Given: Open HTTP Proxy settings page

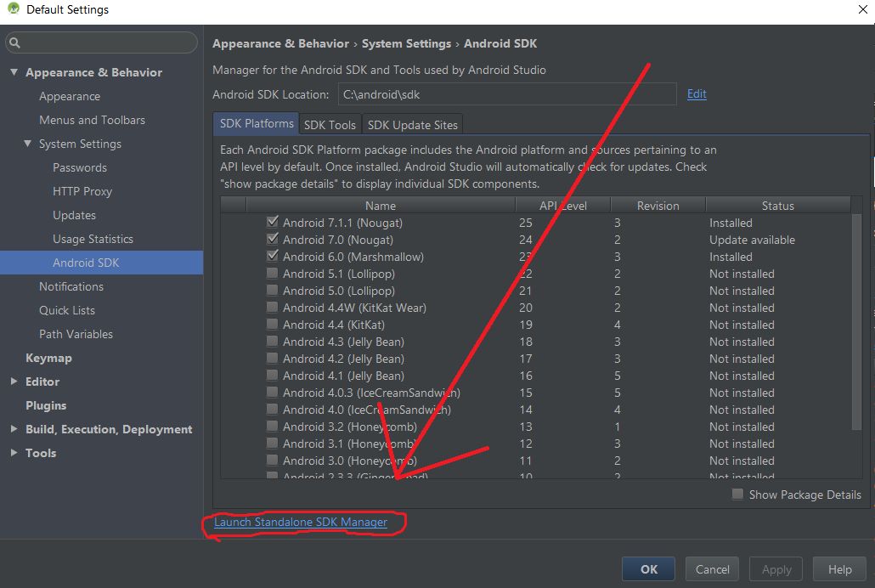Looking at the screenshot, I should coord(82,191).
